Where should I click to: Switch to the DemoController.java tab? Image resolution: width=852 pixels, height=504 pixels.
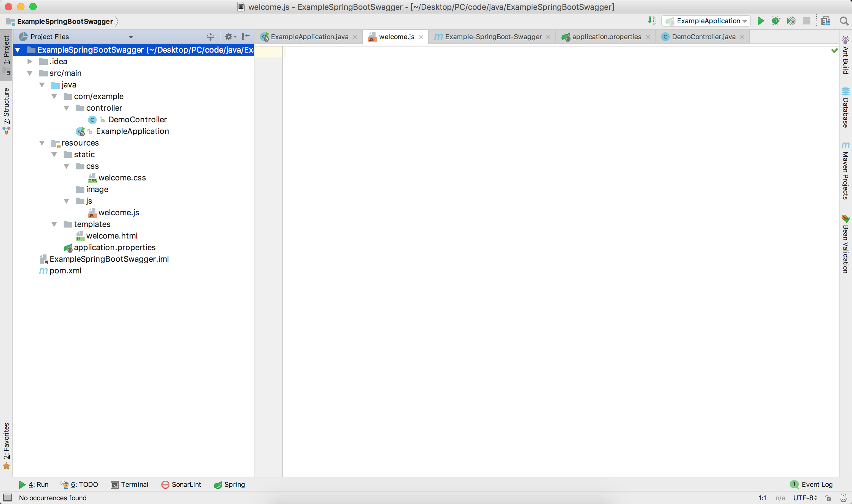703,37
